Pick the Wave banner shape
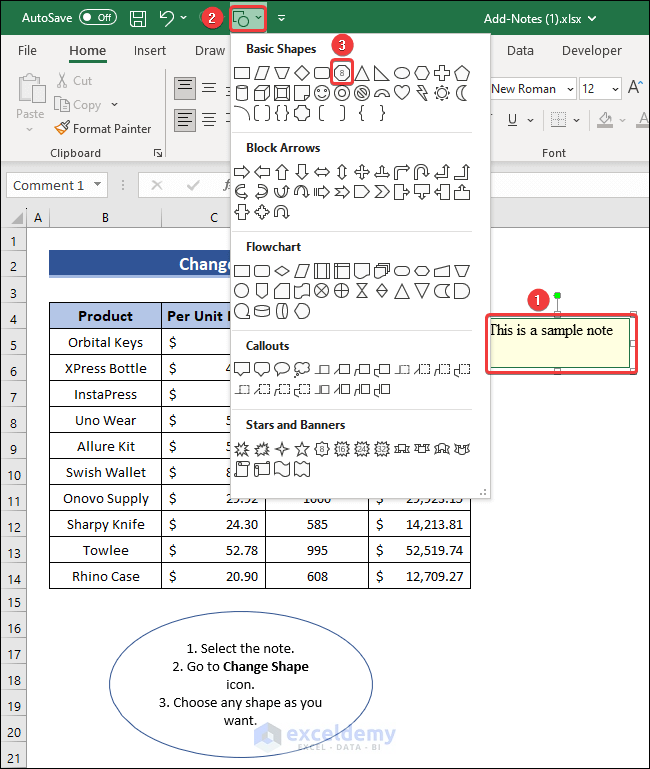The height and width of the screenshot is (769, 650). (x=282, y=469)
